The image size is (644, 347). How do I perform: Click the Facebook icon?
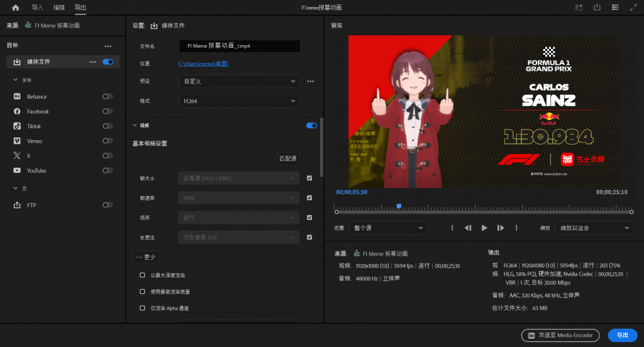(17, 111)
